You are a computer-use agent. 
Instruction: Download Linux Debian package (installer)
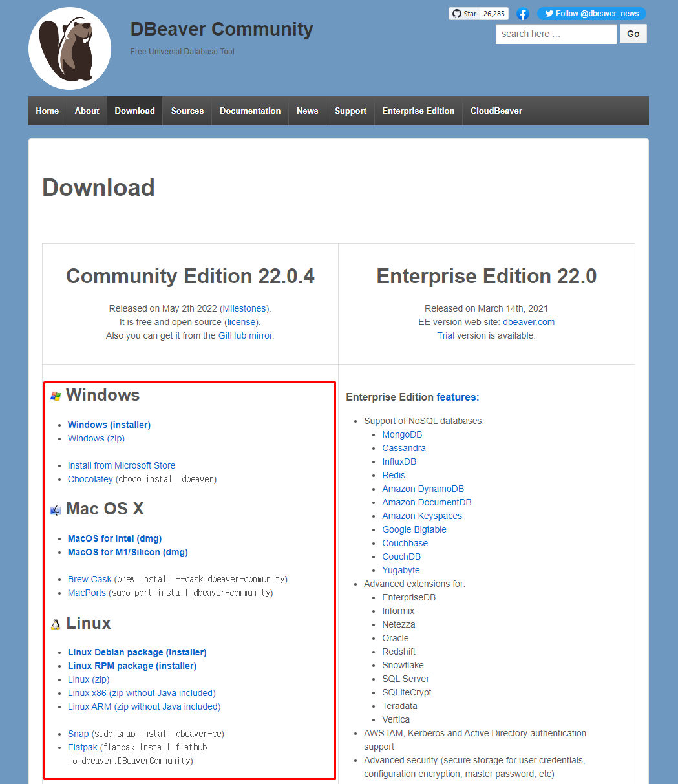click(x=137, y=652)
